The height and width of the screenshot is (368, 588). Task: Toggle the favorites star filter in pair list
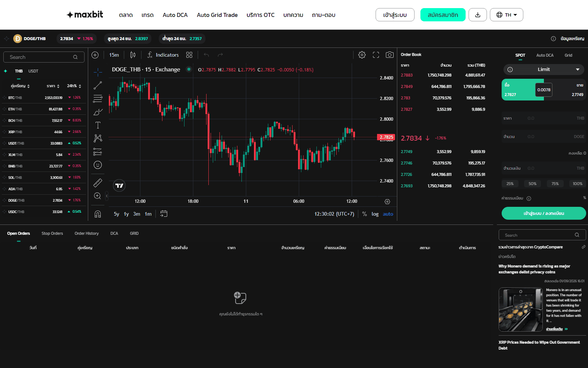click(6, 71)
